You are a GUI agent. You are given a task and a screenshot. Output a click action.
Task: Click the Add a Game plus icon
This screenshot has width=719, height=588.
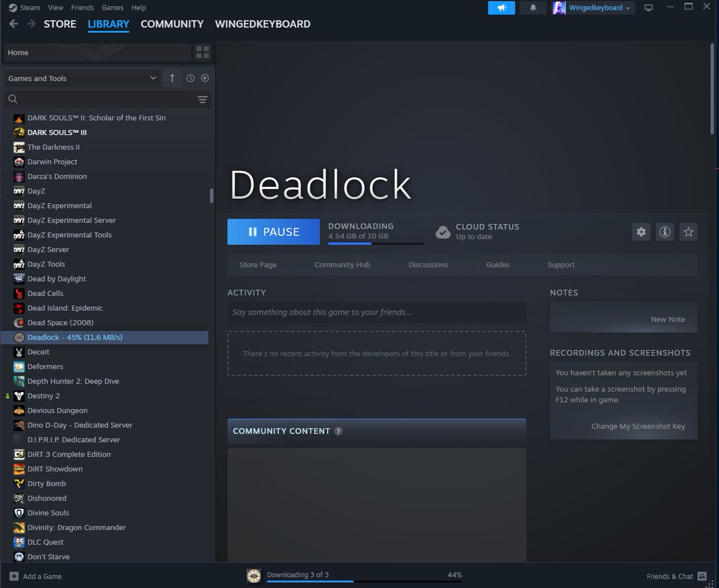tap(14, 576)
